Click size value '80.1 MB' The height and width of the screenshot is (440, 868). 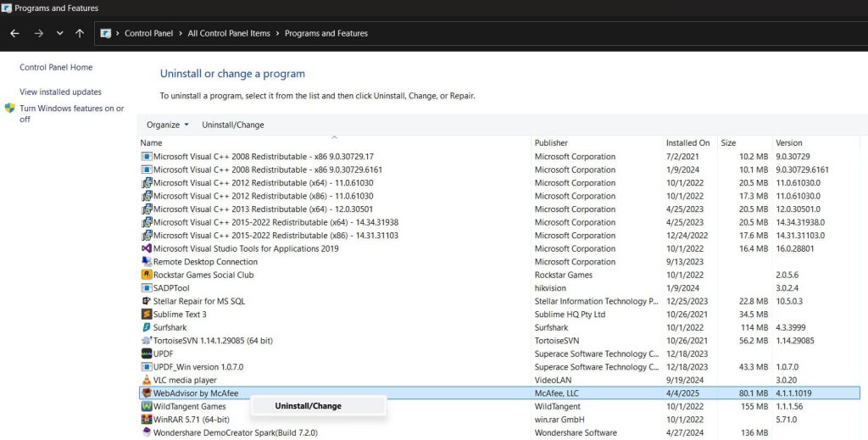(754, 393)
